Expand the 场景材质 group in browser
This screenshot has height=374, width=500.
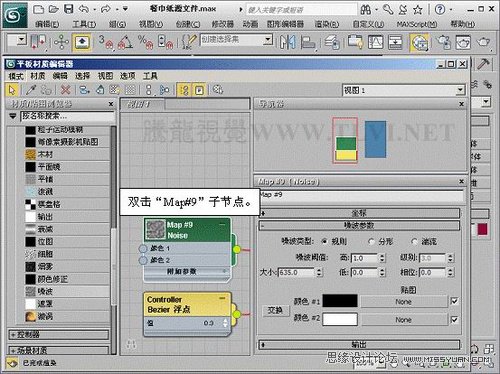pyautogui.click(x=59, y=350)
